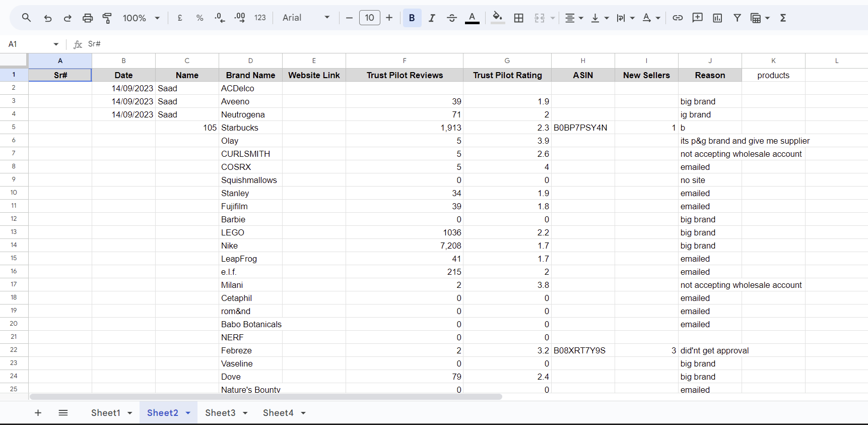Increase font size plus button
This screenshot has height=425, width=868.
(x=389, y=18)
